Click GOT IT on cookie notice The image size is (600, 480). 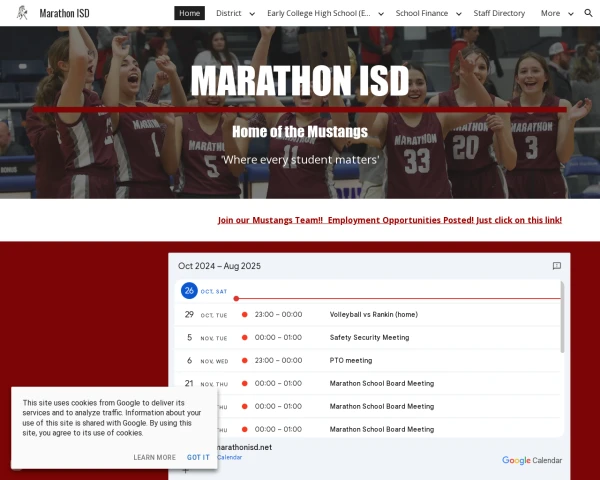coord(198,457)
